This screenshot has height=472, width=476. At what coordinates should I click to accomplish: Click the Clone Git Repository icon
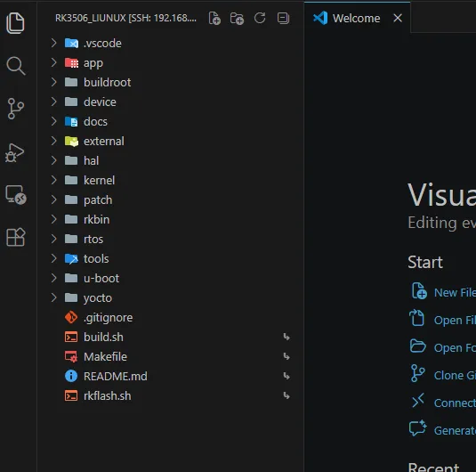[x=417, y=373]
